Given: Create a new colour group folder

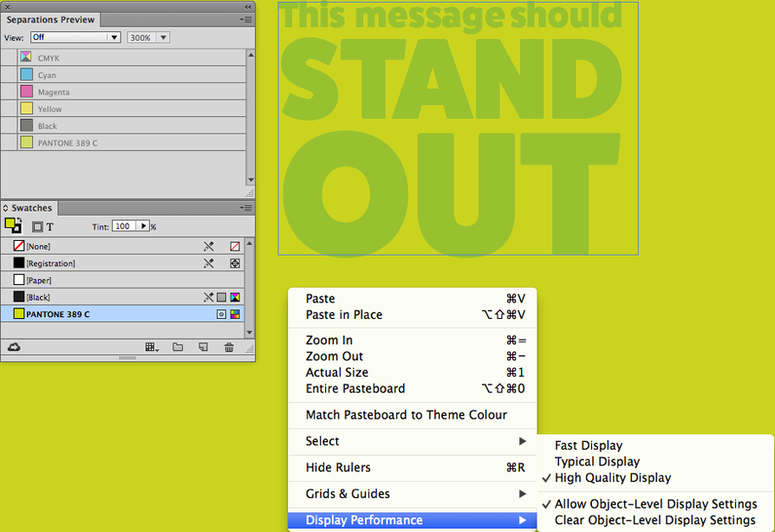Looking at the screenshot, I should point(178,347).
